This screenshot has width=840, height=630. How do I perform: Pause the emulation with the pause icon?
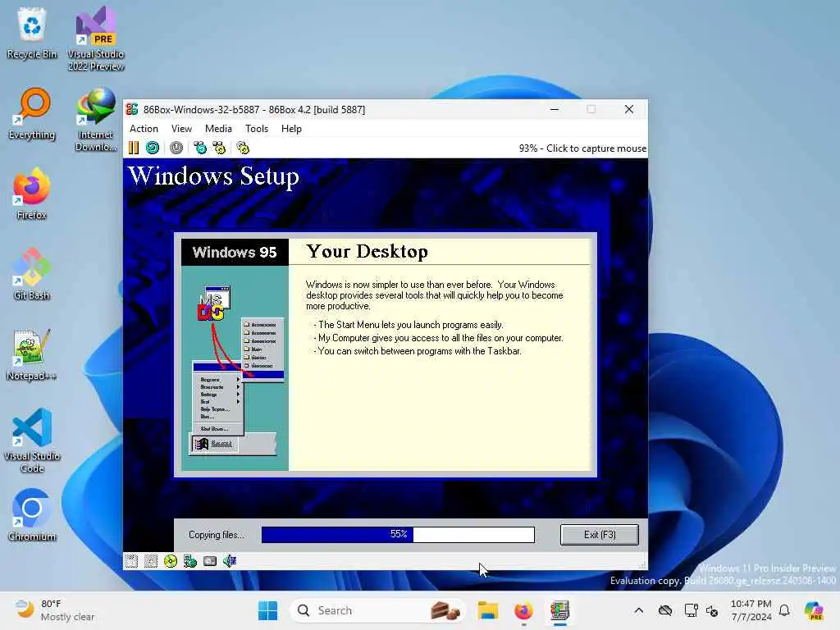click(x=134, y=148)
